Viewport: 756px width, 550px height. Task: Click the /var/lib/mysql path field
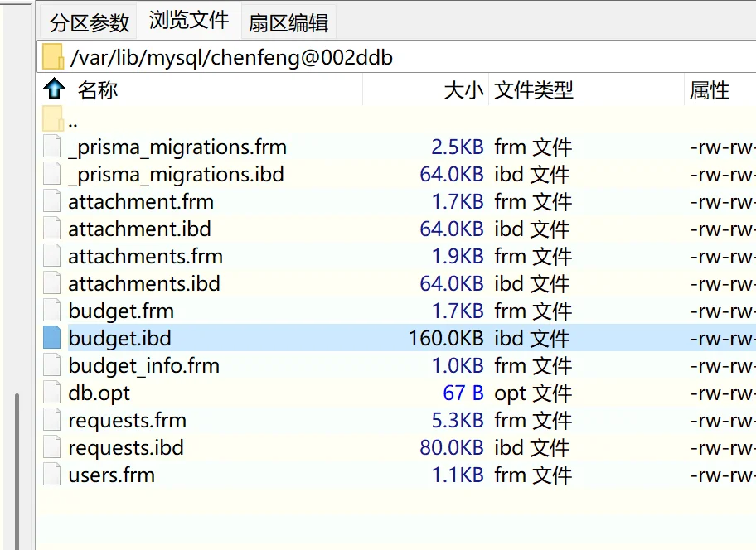[232, 57]
